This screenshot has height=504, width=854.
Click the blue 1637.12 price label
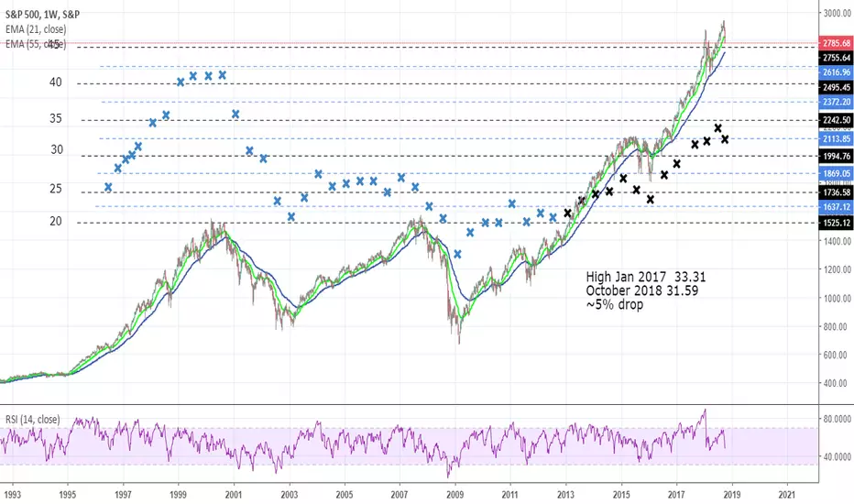836,207
